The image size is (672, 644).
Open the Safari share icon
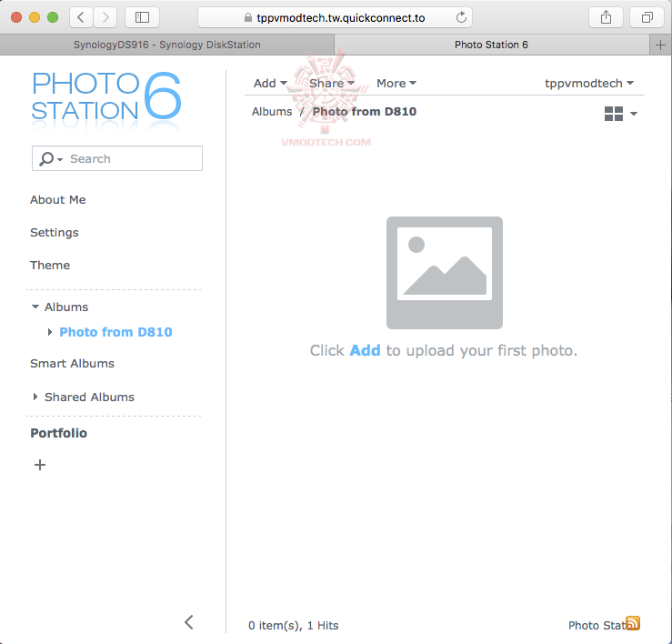click(606, 17)
